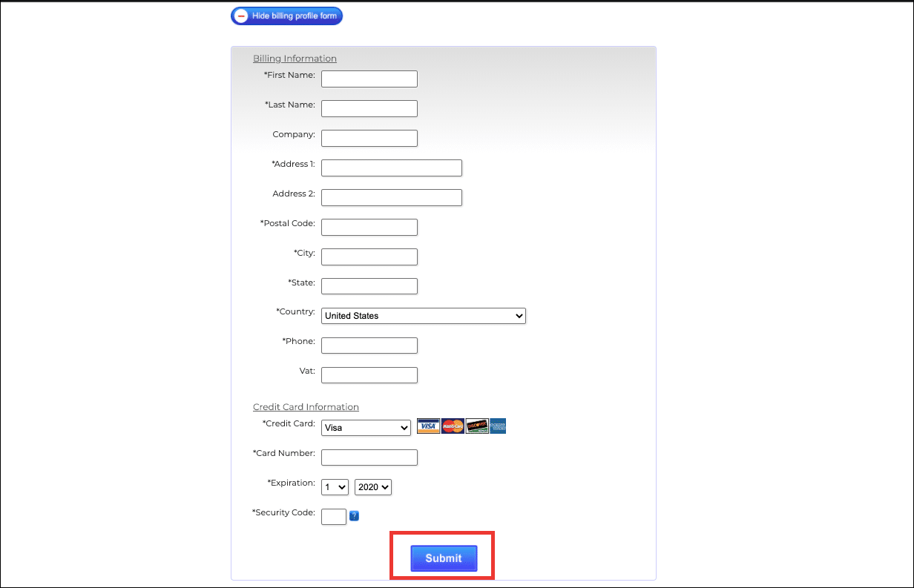Click into the Last Name field
Viewport: 914px width, 588px height.
[x=369, y=108]
